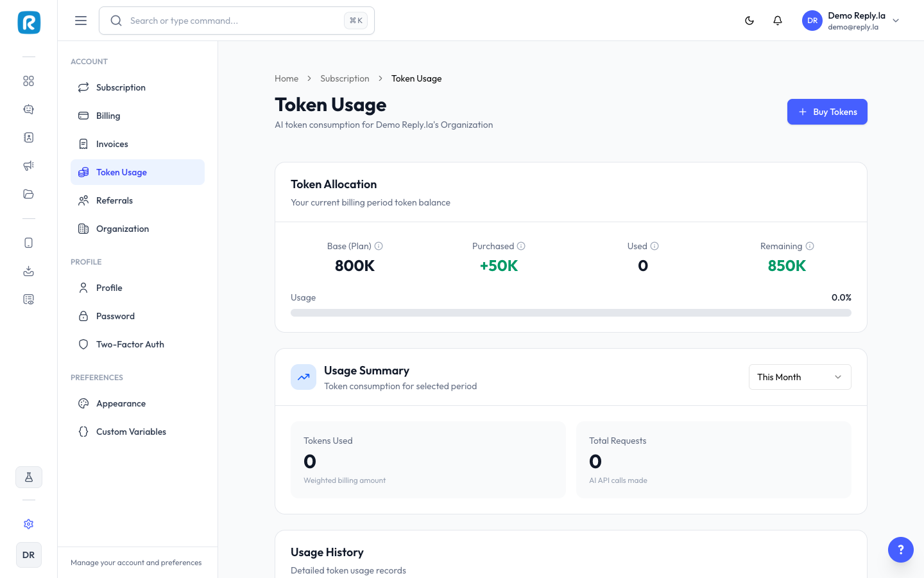Show info tooltip for Used
The image size is (924, 578).
(654, 246)
